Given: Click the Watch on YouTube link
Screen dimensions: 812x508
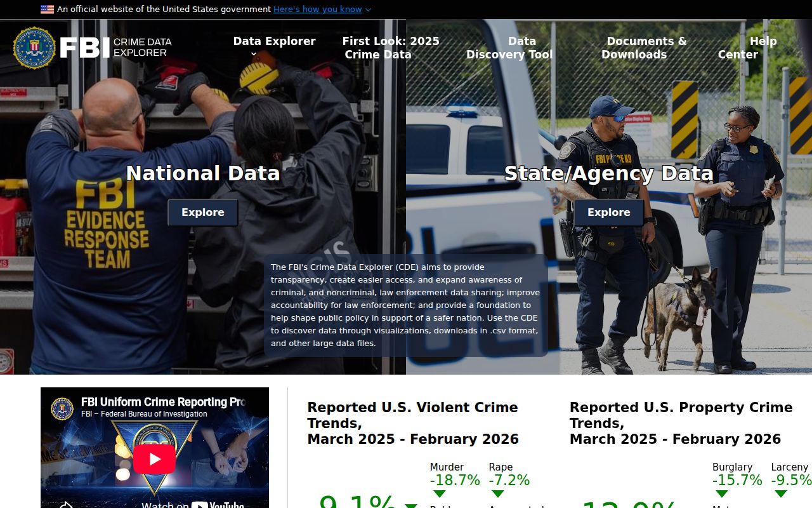Looking at the screenshot, I should point(192,504).
